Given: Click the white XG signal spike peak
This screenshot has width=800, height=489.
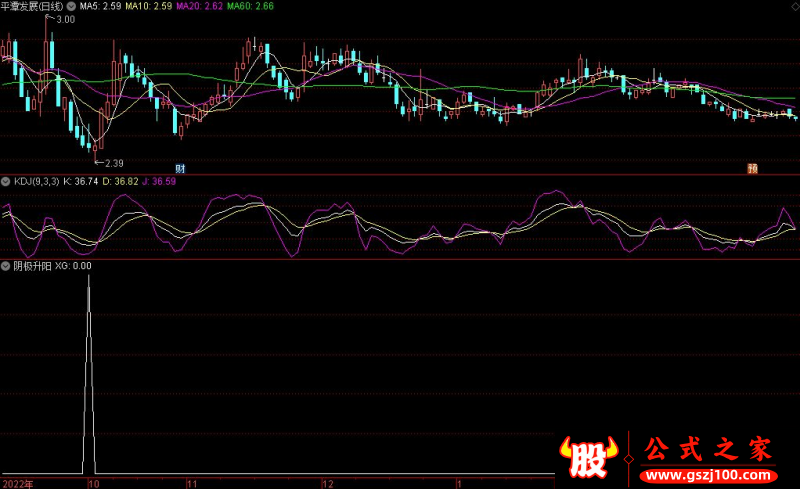Looking at the screenshot, I should (89, 277).
